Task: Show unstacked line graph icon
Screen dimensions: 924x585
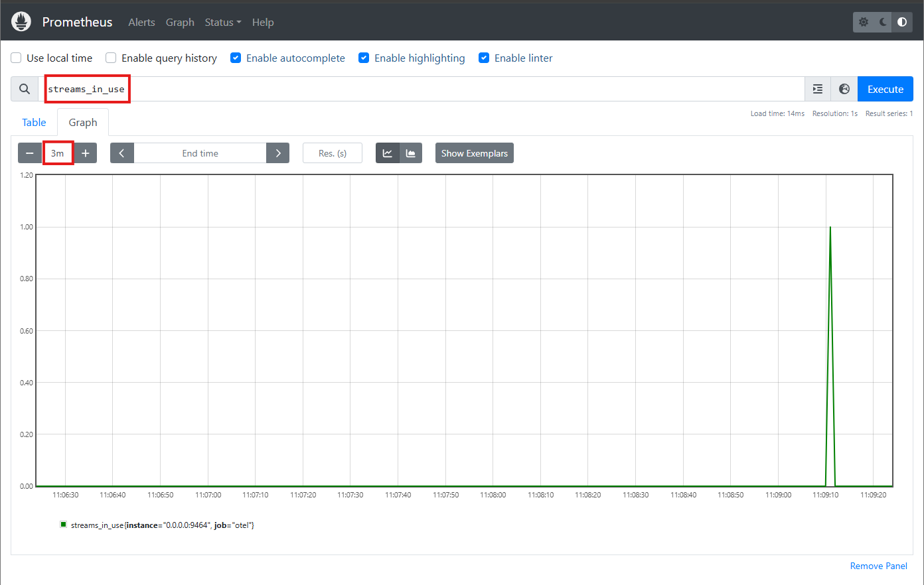Action: point(388,153)
